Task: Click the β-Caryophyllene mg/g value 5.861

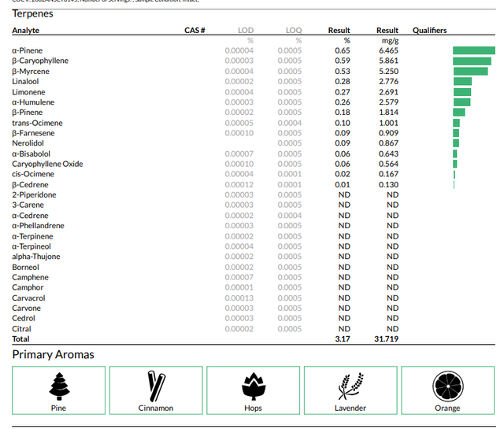Action: pos(388,61)
